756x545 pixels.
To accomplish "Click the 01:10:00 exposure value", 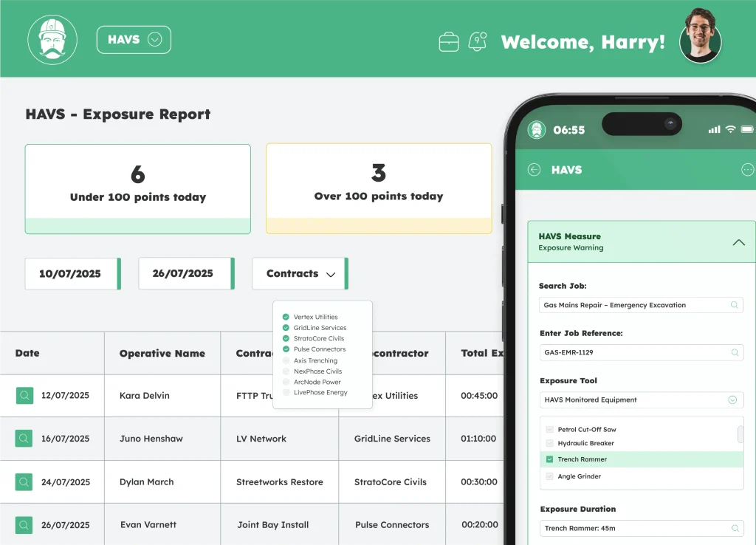I will [478, 439].
